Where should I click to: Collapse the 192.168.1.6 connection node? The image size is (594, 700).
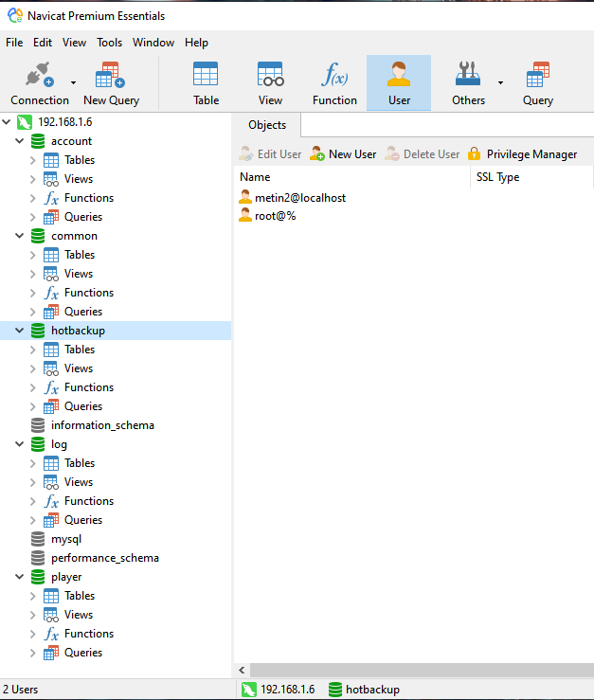[7, 121]
